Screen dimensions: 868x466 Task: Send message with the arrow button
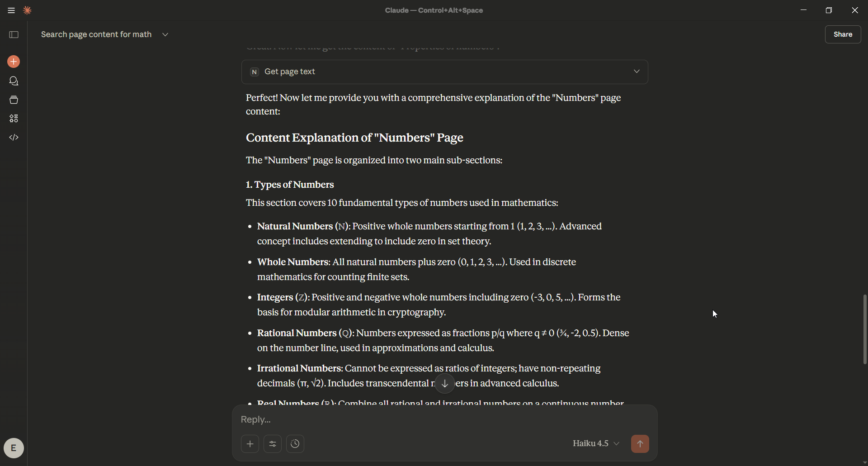tap(640, 443)
